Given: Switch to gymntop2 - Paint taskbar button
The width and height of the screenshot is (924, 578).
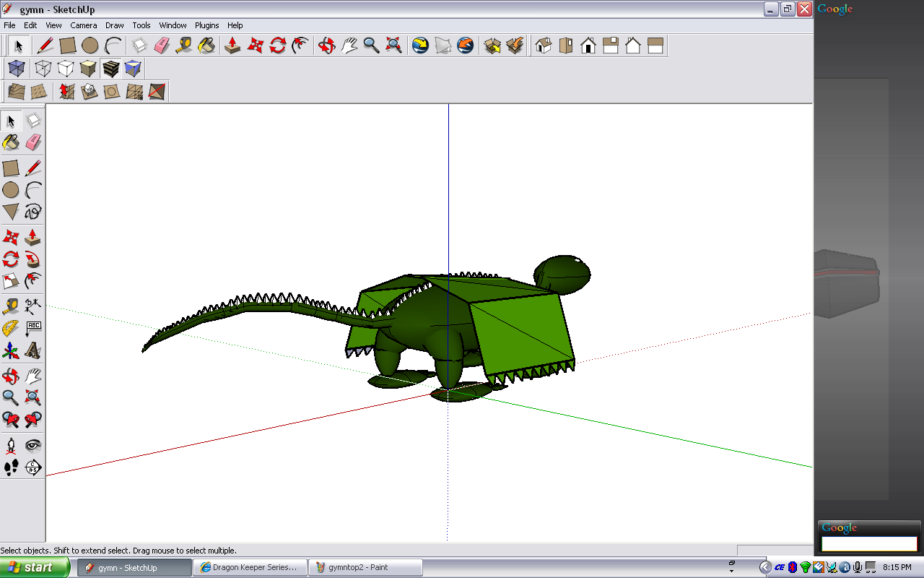Looking at the screenshot, I should point(365,567).
